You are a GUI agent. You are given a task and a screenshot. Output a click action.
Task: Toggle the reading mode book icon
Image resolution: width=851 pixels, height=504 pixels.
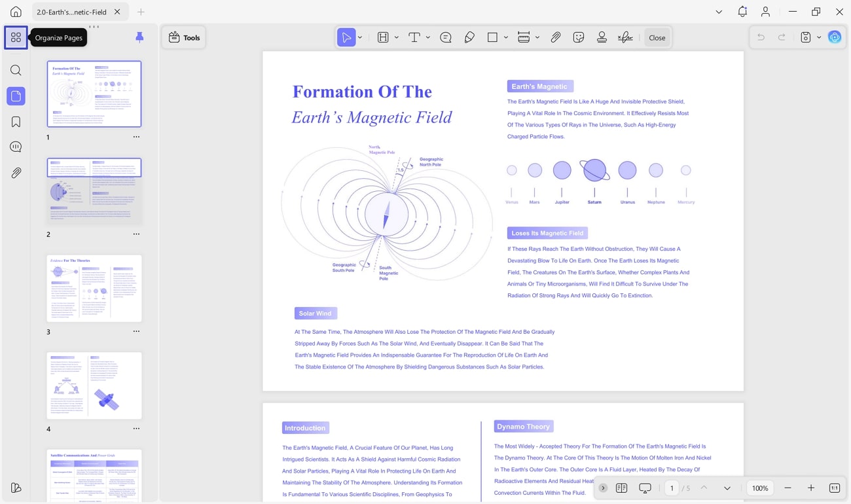pyautogui.click(x=622, y=488)
